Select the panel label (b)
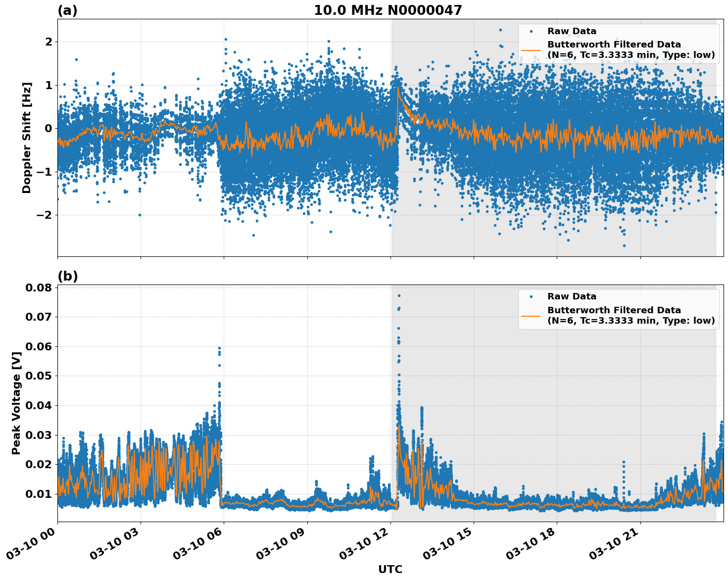Viewport: 728px width, 580px height. [x=68, y=276]
